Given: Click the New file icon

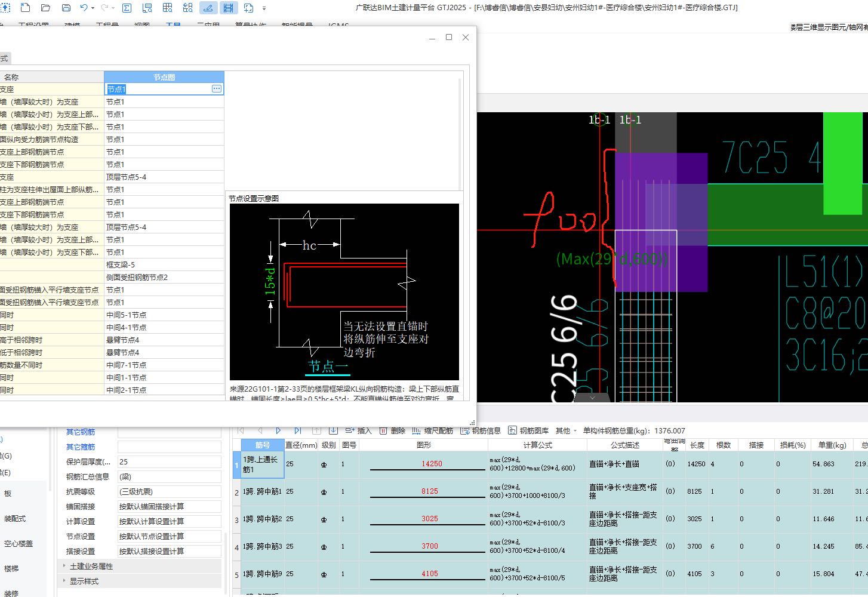Looking at the screenshot, I should click(25, 8).
